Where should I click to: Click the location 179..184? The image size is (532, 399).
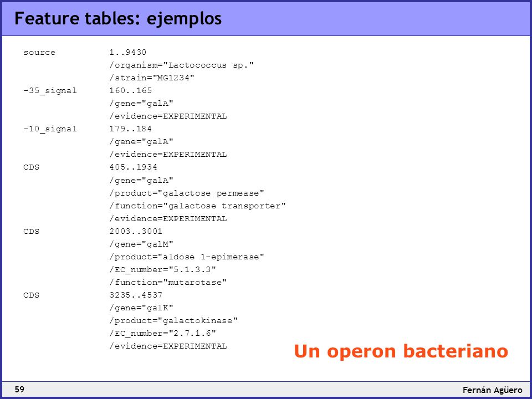(130, 129)
